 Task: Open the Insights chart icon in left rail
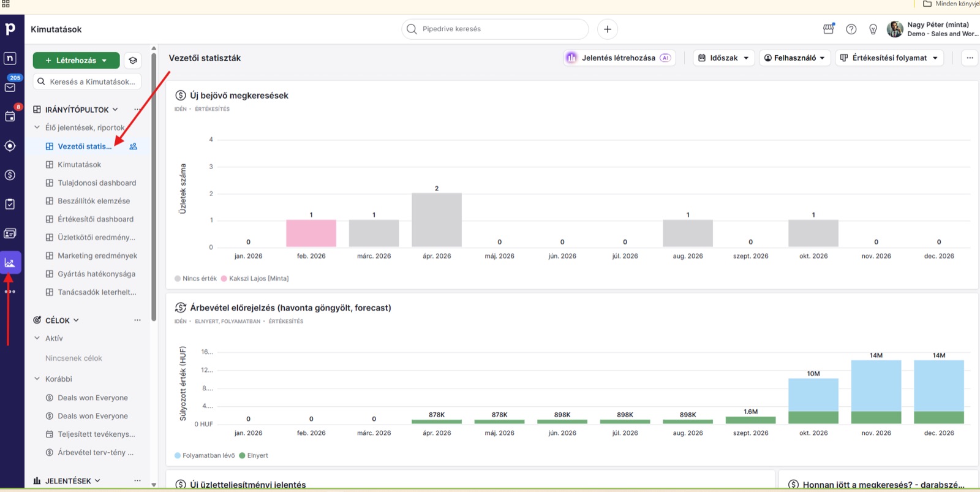click(10, 263)
